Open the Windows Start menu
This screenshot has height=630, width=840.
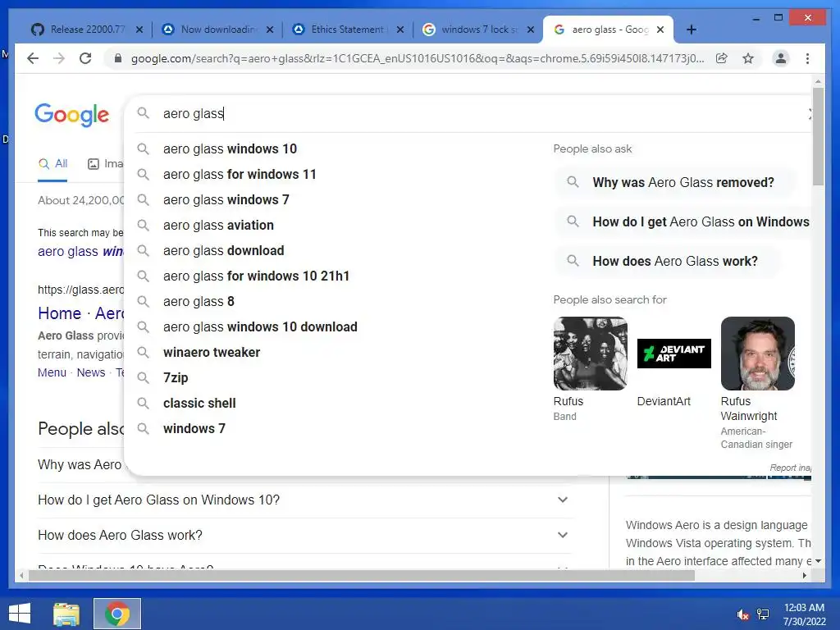(x=20, y=614)
